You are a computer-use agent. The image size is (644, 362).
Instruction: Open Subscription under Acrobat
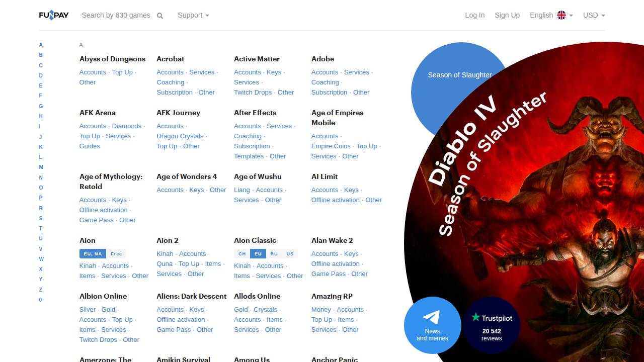click(175, 93)
